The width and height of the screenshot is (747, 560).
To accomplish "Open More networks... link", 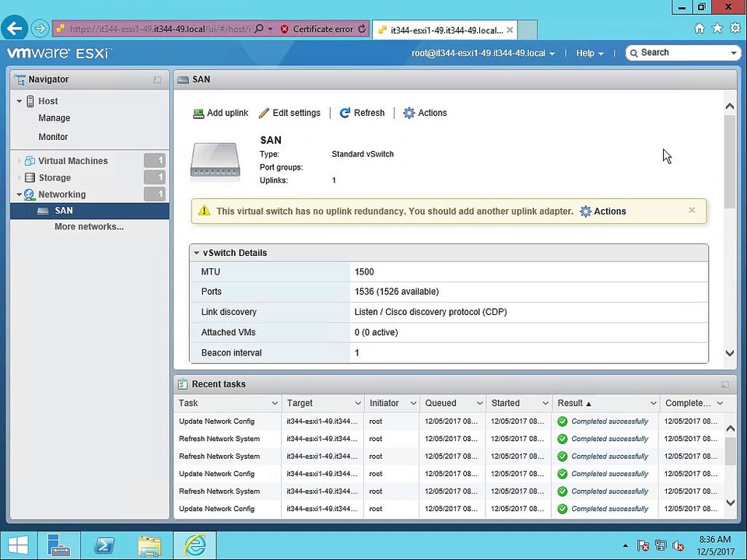I will coord(89,226).
